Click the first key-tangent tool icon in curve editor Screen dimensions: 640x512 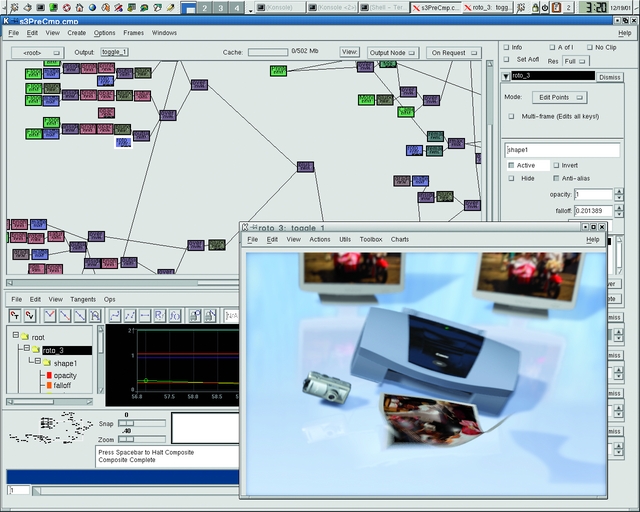click(16, 316)
